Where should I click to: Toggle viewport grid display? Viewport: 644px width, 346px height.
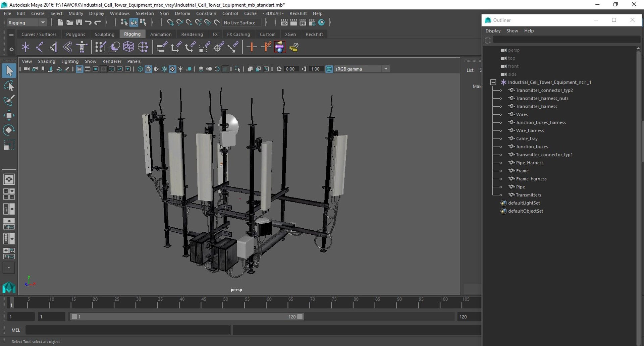coord(79,69)
